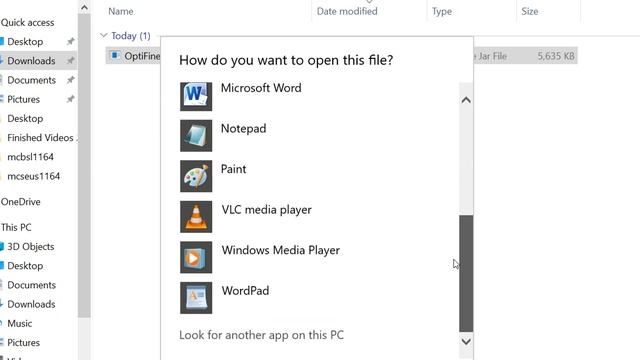Screen dimensions: 640x360
Task: Choose the Notepad icon in the app list
Action: (x=196, y=136)
